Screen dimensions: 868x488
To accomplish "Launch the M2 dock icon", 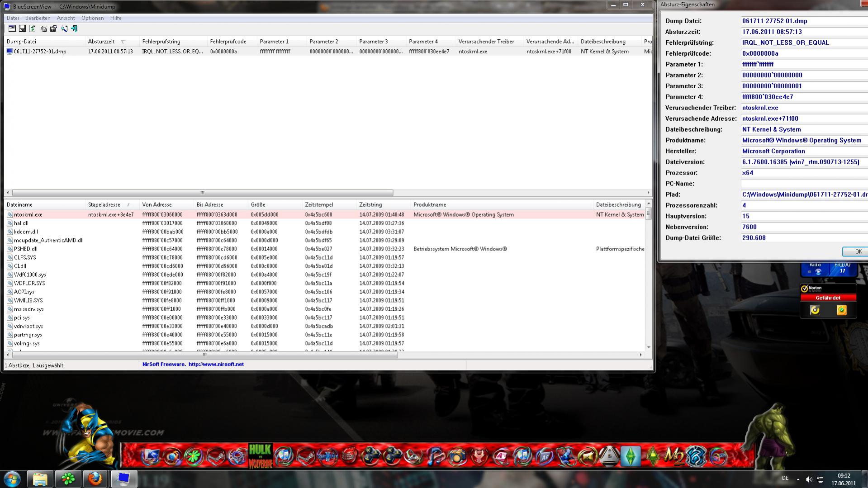I will point(674,456).
